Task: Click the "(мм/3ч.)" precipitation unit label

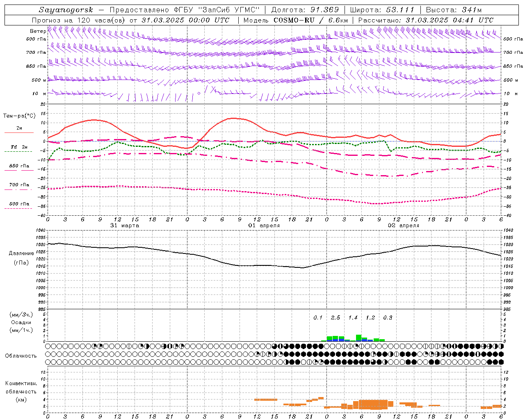Action: click(21, 315)
